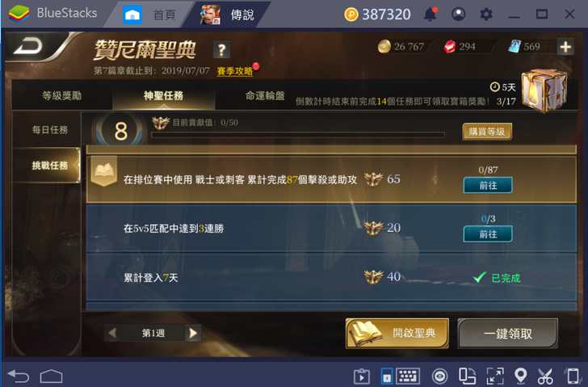Toggle fullscreen with expand arrows icon

tap(495, 376)
